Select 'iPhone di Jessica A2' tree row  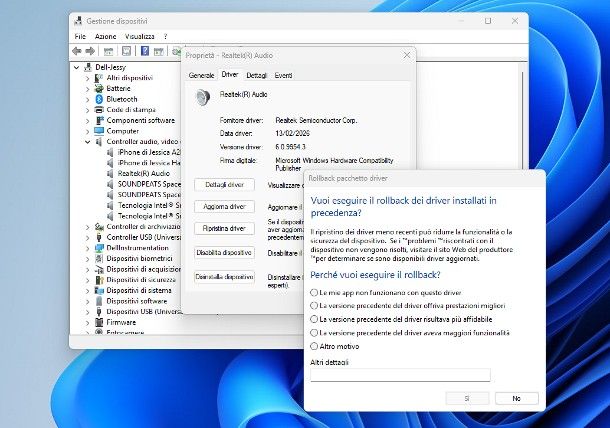143,153
